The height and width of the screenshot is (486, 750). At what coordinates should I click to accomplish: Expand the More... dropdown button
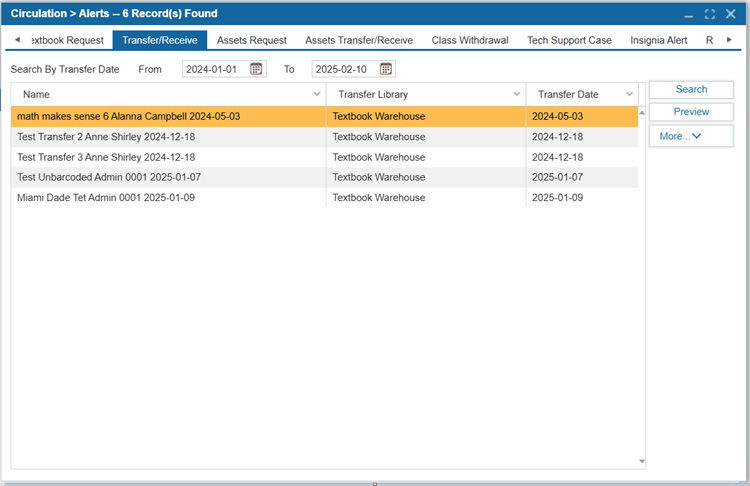691,136
